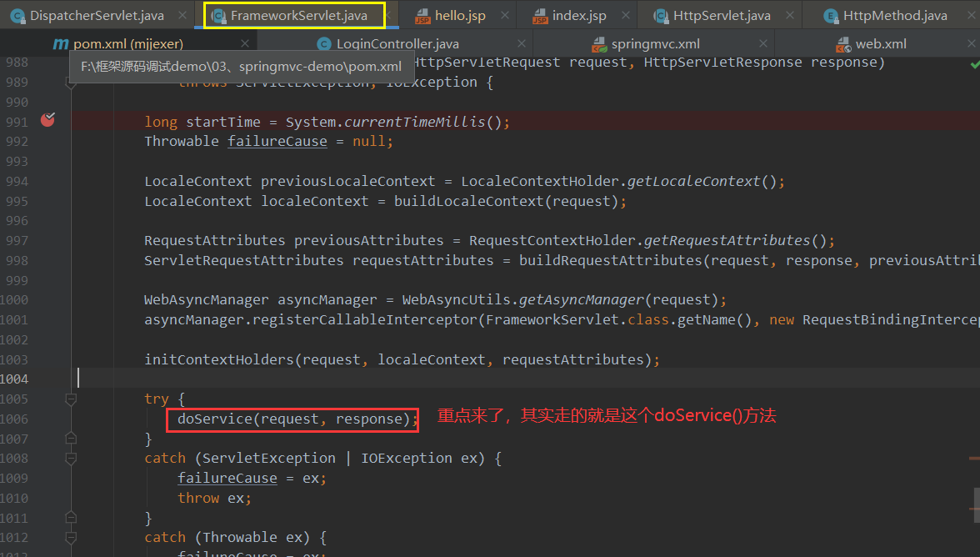Viewport: 980px width, 557px height.
Task: Click the web.xml file icon
Action: click(x=843, y=43)
